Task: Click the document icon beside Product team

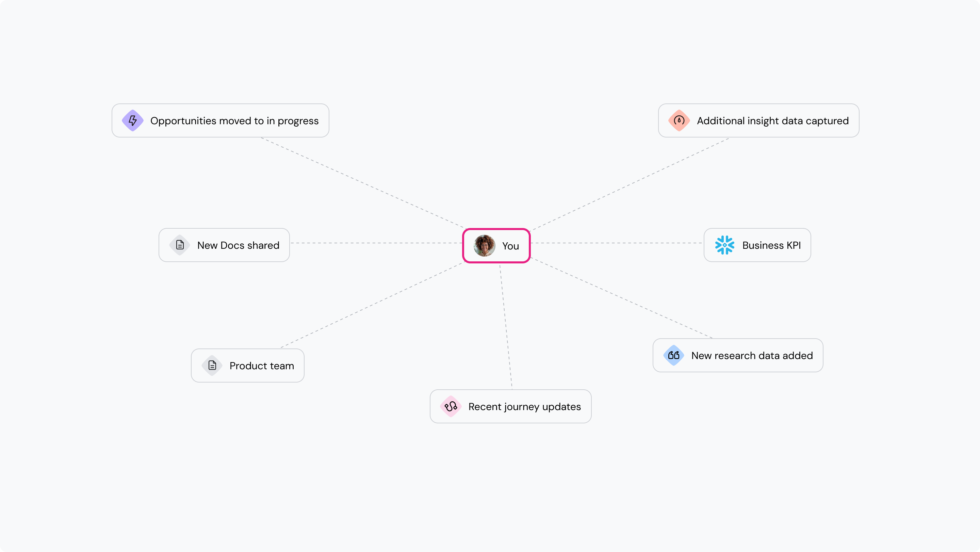Action: [x=212, y=366]
